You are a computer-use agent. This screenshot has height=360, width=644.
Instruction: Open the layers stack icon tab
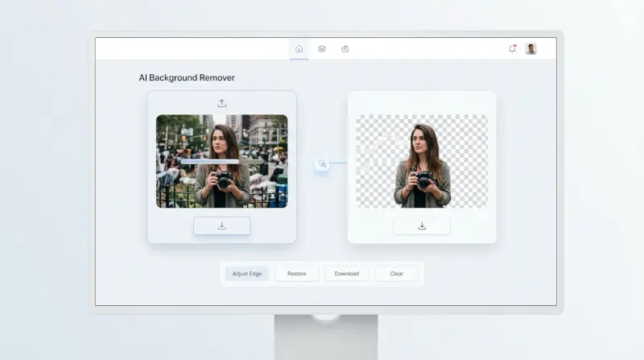[322, 49]
